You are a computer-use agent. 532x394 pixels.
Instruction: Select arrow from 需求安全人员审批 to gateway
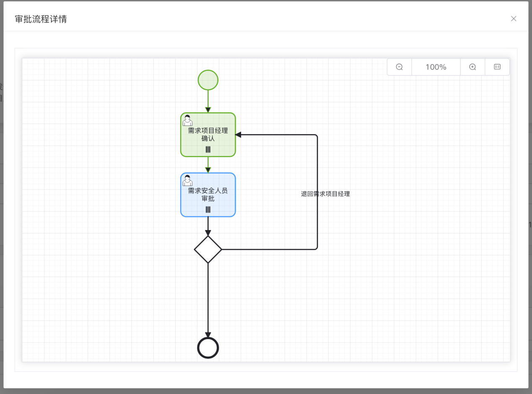[x=208, y=226]
